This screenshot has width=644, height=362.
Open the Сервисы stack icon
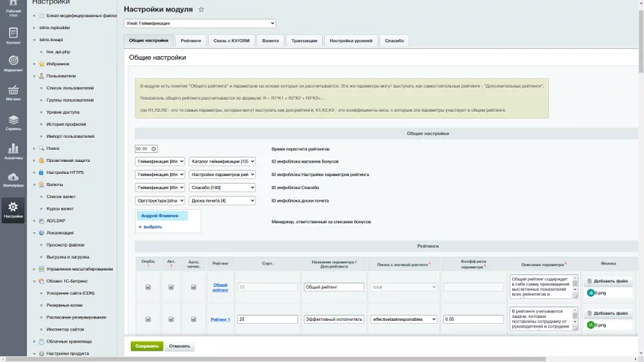point(13,122)
